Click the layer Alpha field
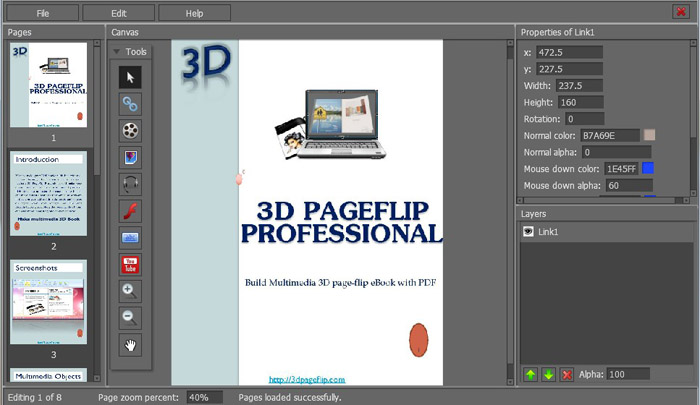This screenshot has width=700, height=405. pyautogui.click(x=629, y=374)
